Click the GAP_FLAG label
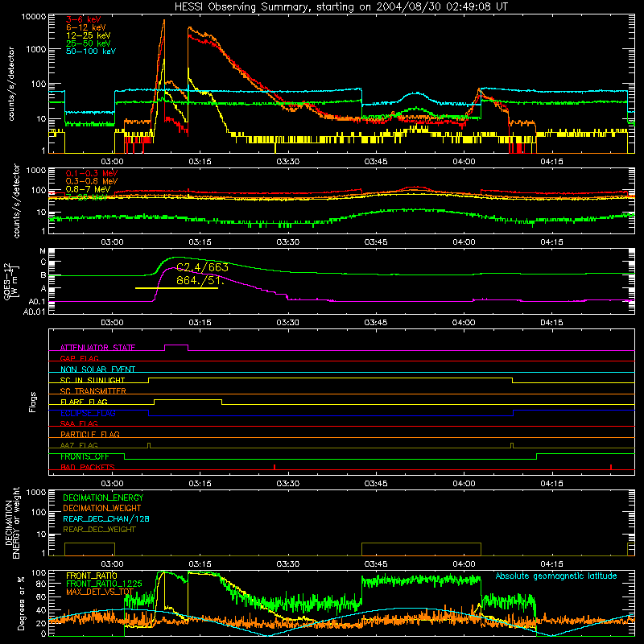Image resolution: width=644 pixels, height=644 pixels. pos(79,358)
